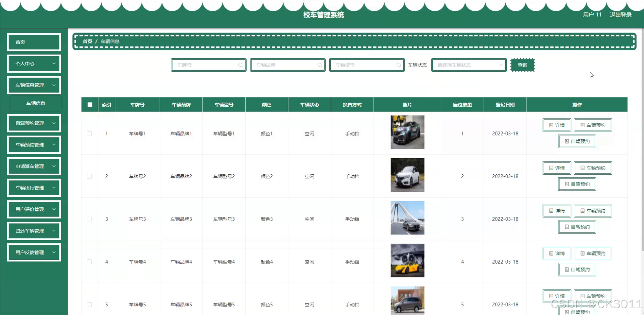Click the magnifier icon in 车辆型号 field
This screenshot has width=644, height=315.
coord(398,65)
